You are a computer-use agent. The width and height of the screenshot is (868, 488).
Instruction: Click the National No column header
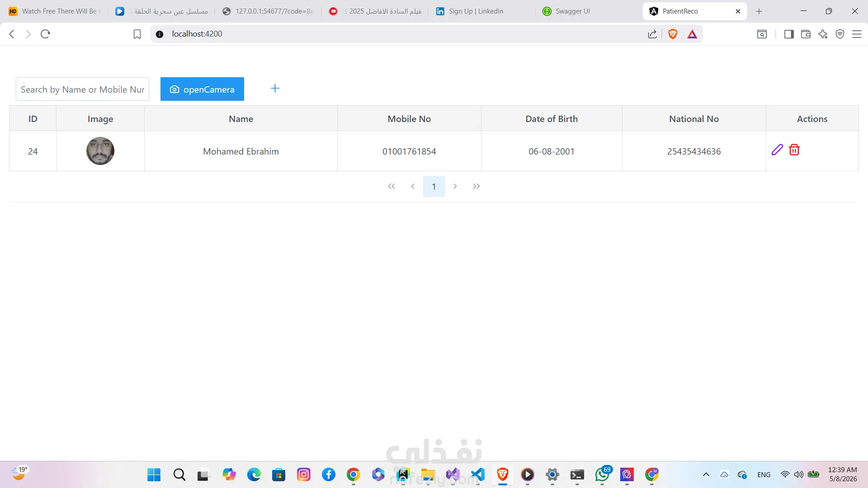tap(694, 118)
